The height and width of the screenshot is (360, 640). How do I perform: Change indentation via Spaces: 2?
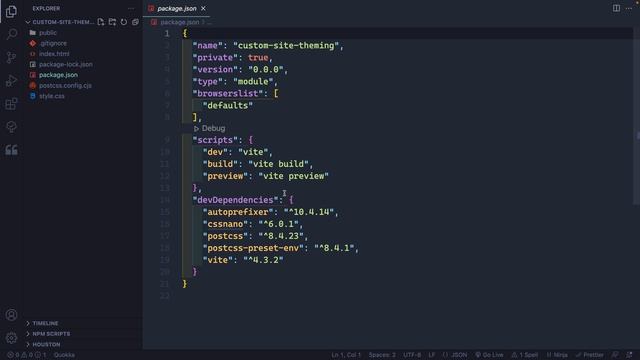[x=382, y=355]
